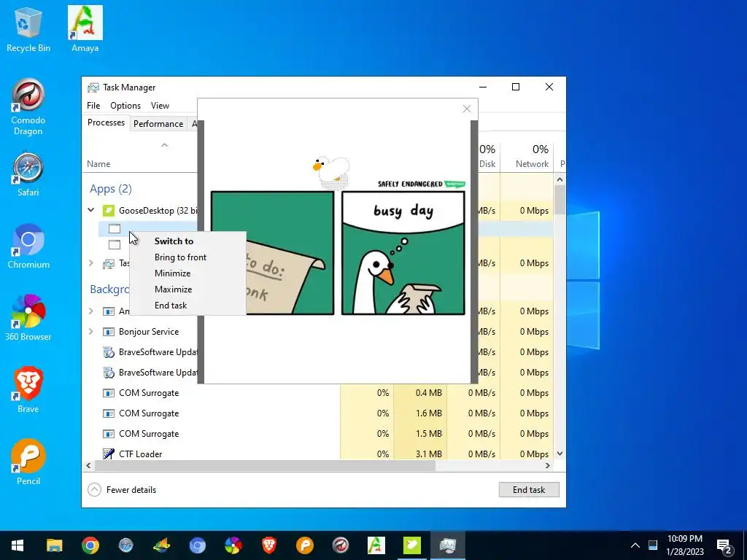Screen dimensions: 747x560
Task: Launch Chromium from the desktop
Action: [28, 246]
